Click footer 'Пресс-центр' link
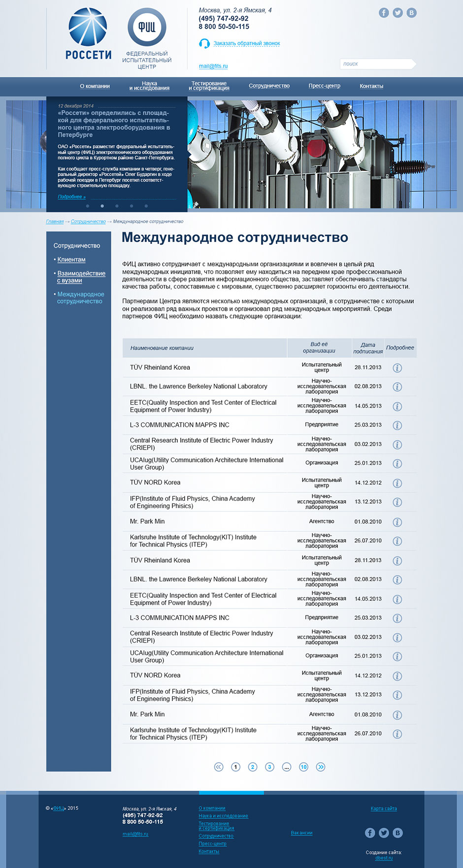 [x=212, y=843]
